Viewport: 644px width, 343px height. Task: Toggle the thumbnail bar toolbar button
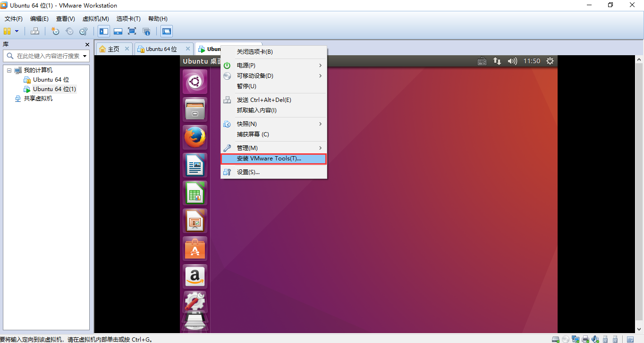tap(118, 31)
